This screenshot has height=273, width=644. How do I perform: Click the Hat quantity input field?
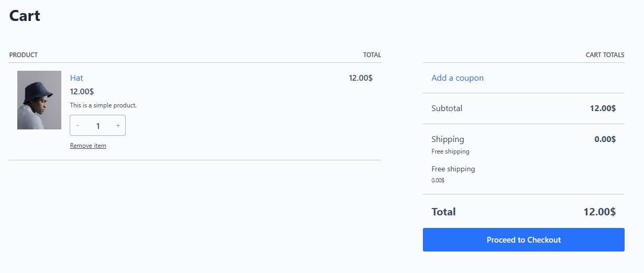point(98,126)
